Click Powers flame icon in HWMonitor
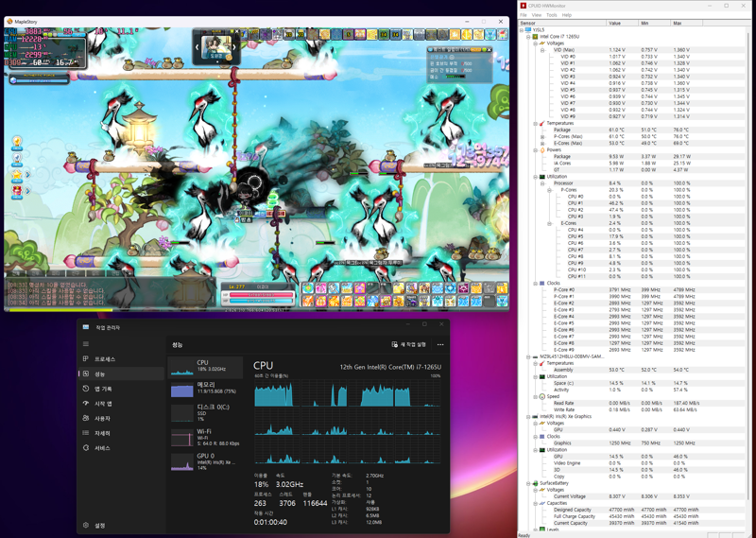This screenshot has height=538, width=756. pos(541,150)
